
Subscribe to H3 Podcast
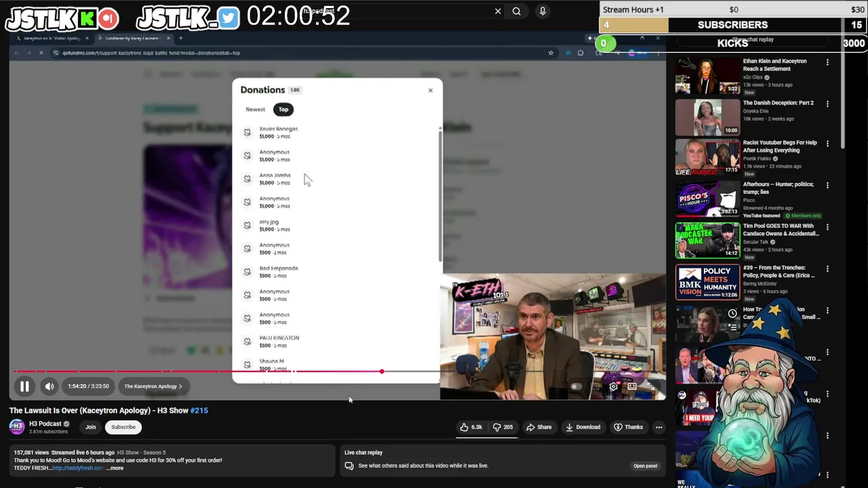tap(123, 427)
